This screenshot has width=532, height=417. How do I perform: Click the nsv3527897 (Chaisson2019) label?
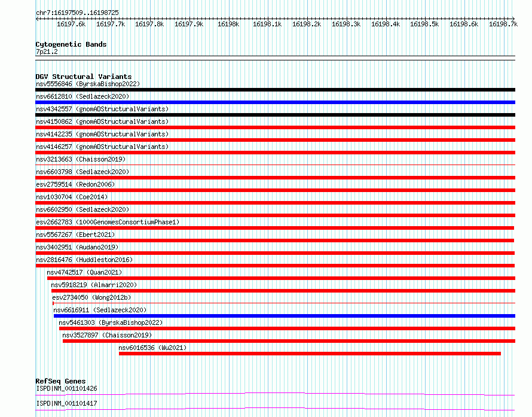pos(107,335)
